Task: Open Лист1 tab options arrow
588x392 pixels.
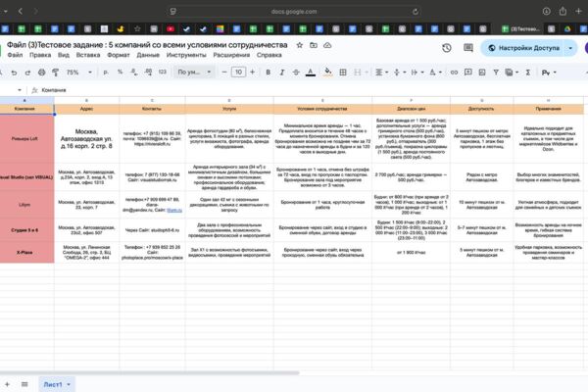Action: [x=69, y=384]
